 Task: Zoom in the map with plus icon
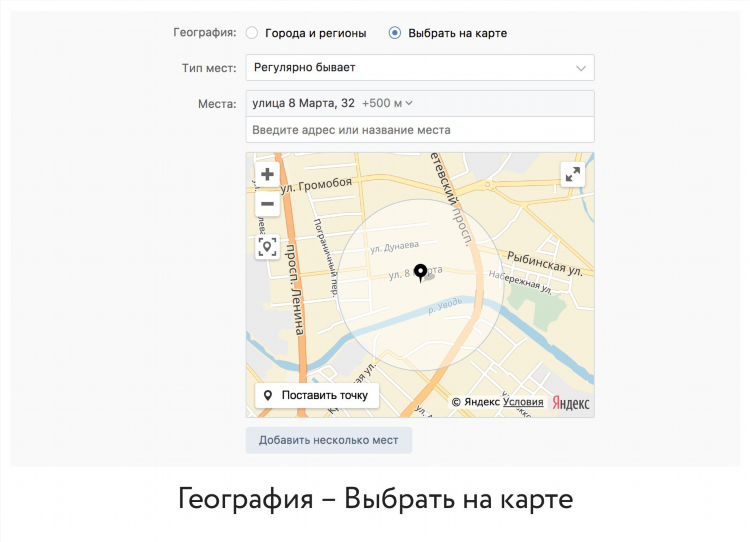[x=267, y=174]
